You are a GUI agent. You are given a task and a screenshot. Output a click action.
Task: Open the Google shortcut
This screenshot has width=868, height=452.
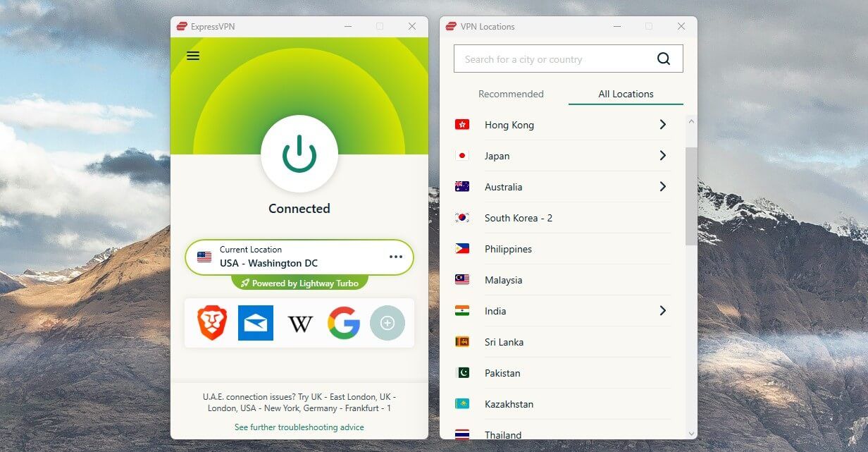click(344, 323)
